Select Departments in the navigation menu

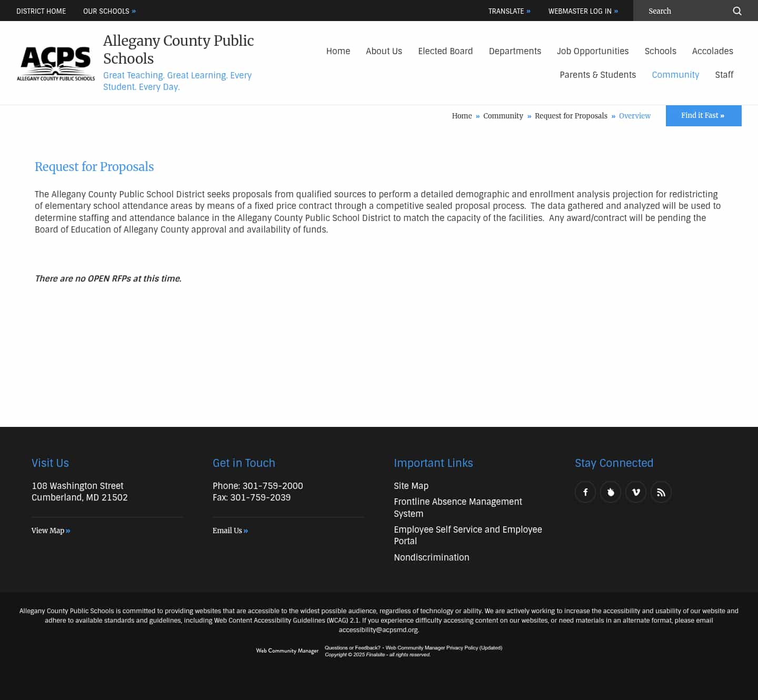[x=515, y=51]
